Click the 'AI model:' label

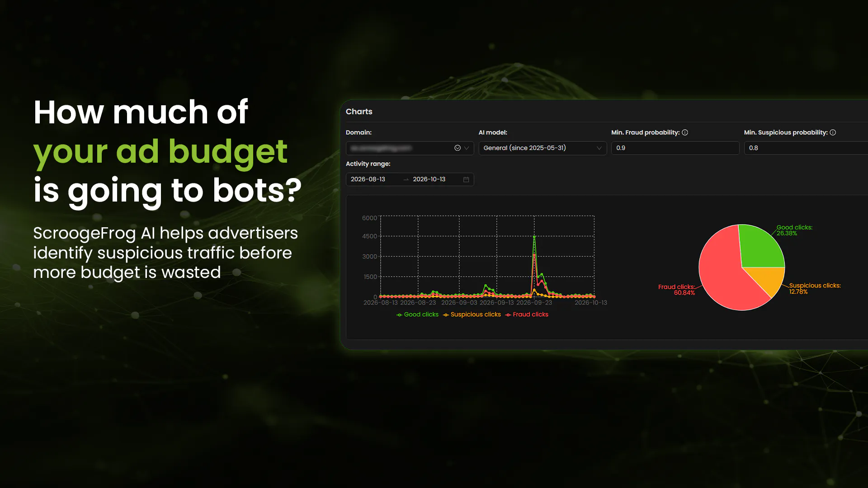point(493,132)
